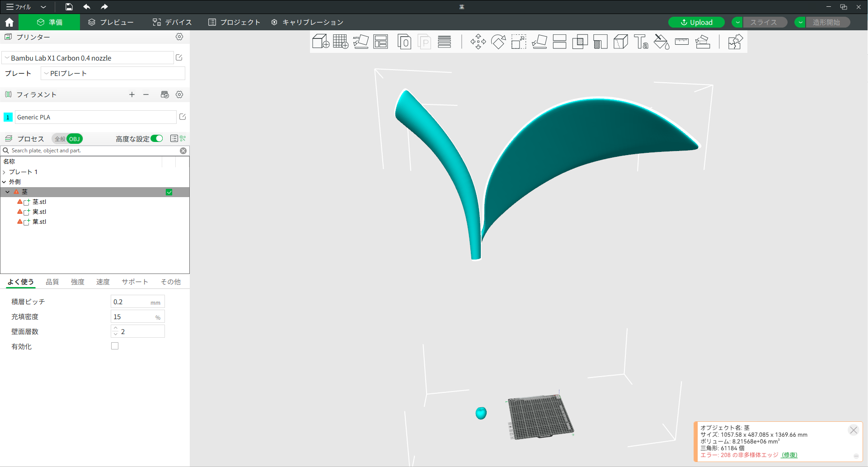This screenshot has height=467, width=868.
Task: Select the Assemble tool
Action: 703,42
